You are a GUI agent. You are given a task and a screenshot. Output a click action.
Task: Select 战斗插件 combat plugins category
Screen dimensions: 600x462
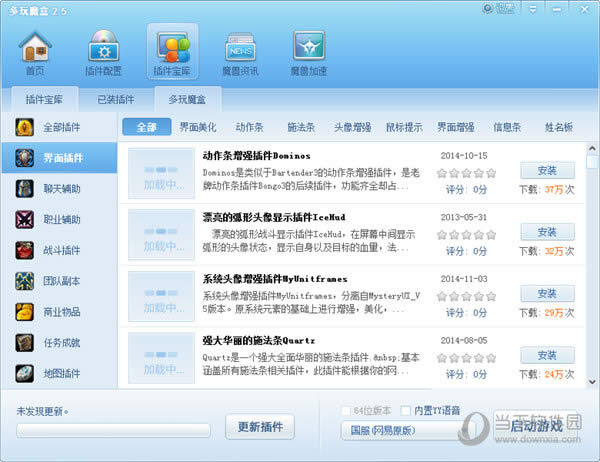click(x=58, y=250)
